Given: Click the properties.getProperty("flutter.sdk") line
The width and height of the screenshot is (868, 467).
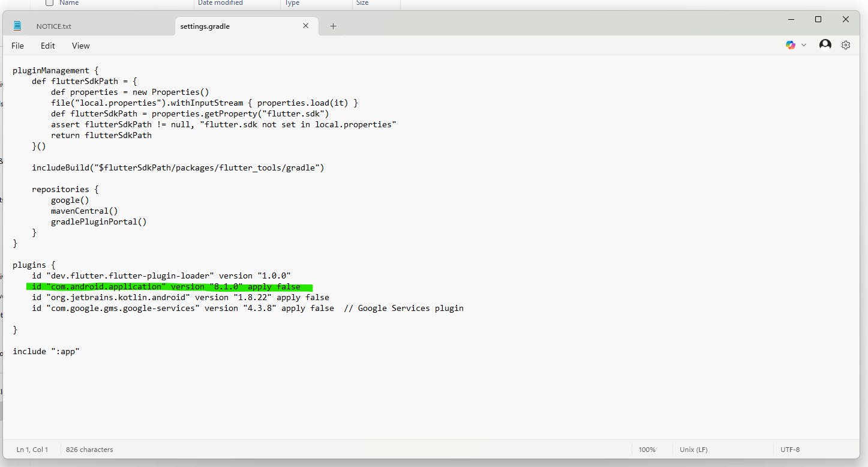Looking at the screenshot, I should pos(190,113).
